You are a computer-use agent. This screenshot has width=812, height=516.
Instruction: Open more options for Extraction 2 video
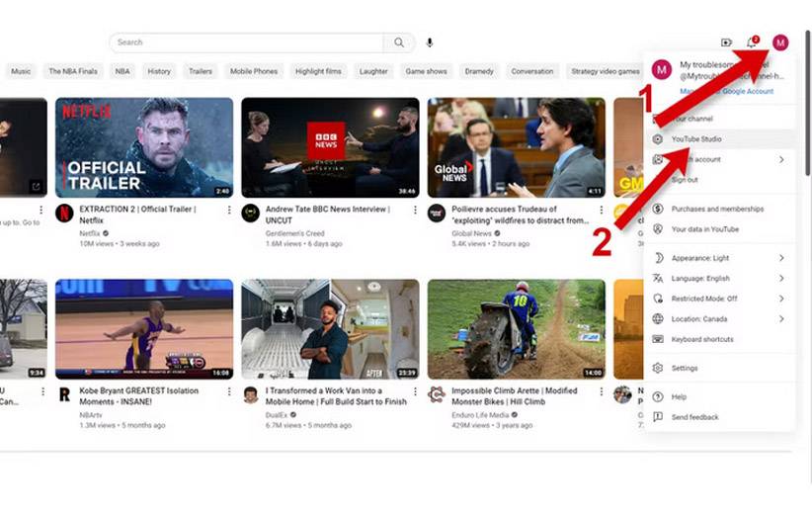(229, 210)
